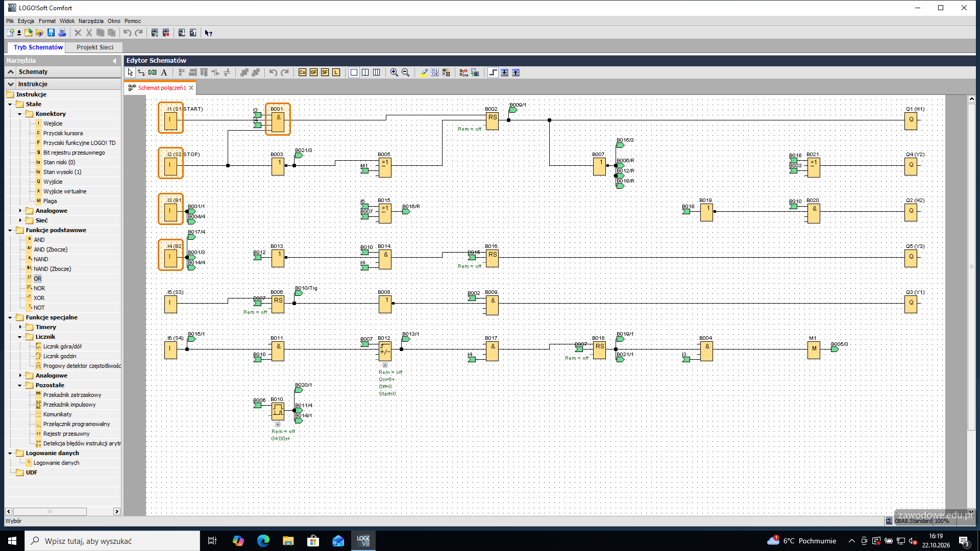Open the SF special functions button

pos(325,72)
